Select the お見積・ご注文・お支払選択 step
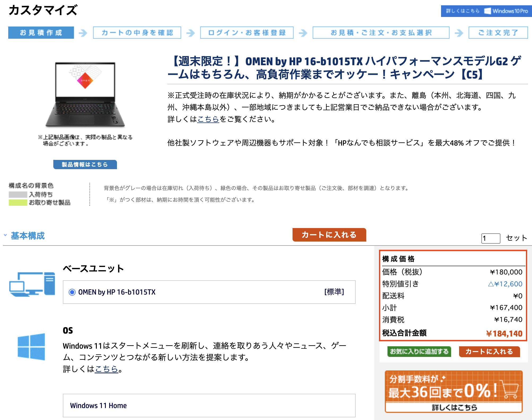The height and width of the screenshot is (420, 532). [381, 33]
